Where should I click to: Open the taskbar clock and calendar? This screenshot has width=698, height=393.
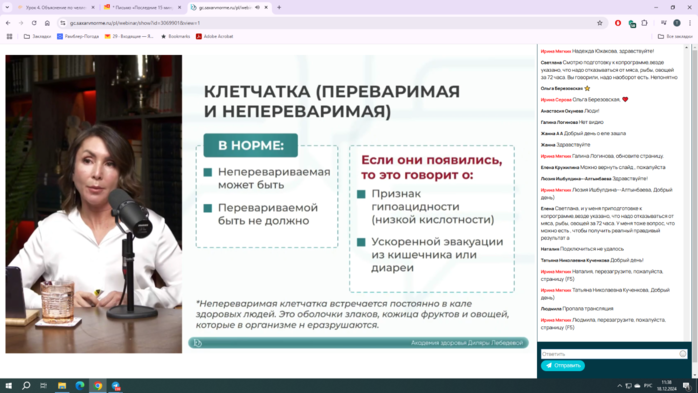pos(666,386)
